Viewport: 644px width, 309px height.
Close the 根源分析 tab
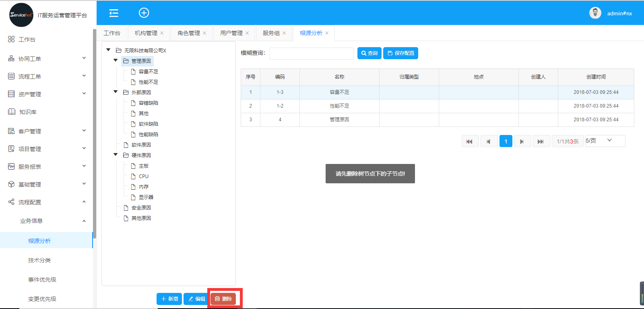tap(327, 33)
